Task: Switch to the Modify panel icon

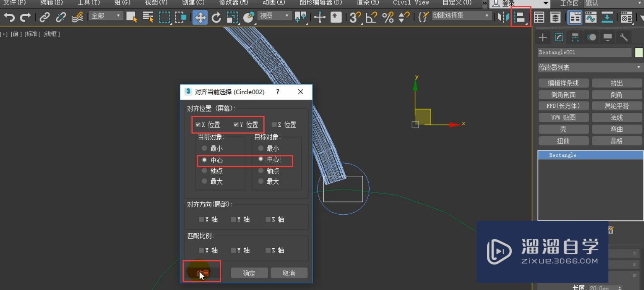Action: [x=559, y=37]
